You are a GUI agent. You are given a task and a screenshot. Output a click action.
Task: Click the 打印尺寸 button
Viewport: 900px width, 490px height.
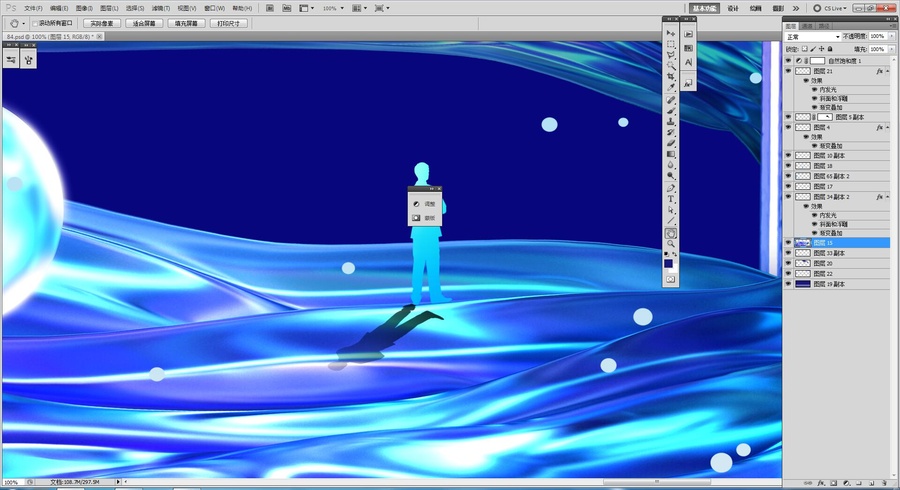[229, 24]
